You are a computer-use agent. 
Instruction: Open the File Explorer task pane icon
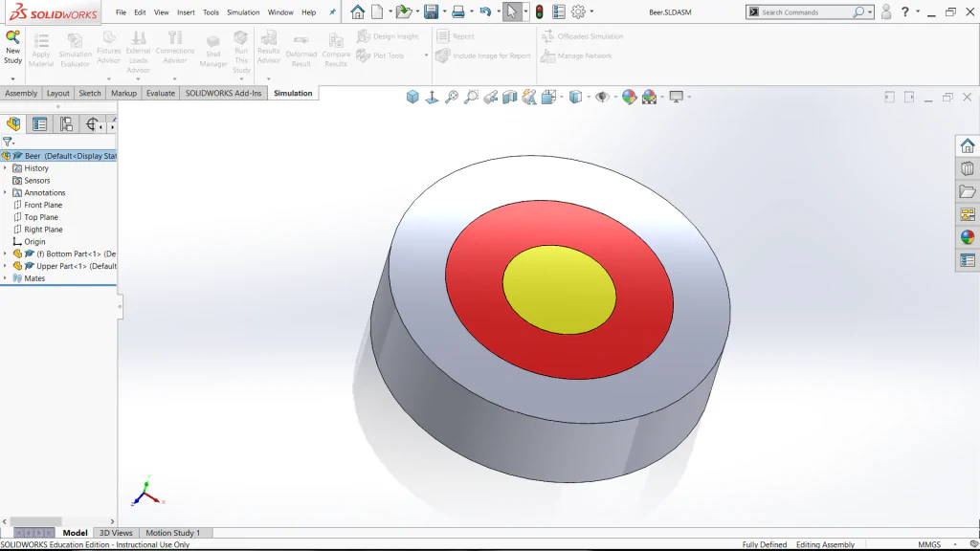click(x=968, y=191)
